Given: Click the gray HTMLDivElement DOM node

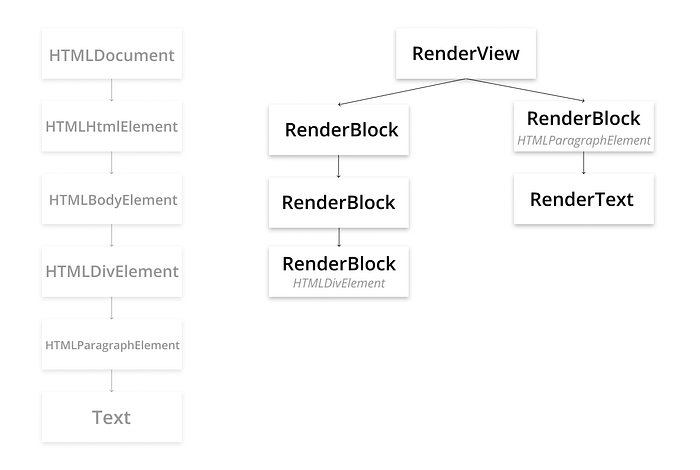Looking at the screenshot, I should tap(112, 271).
